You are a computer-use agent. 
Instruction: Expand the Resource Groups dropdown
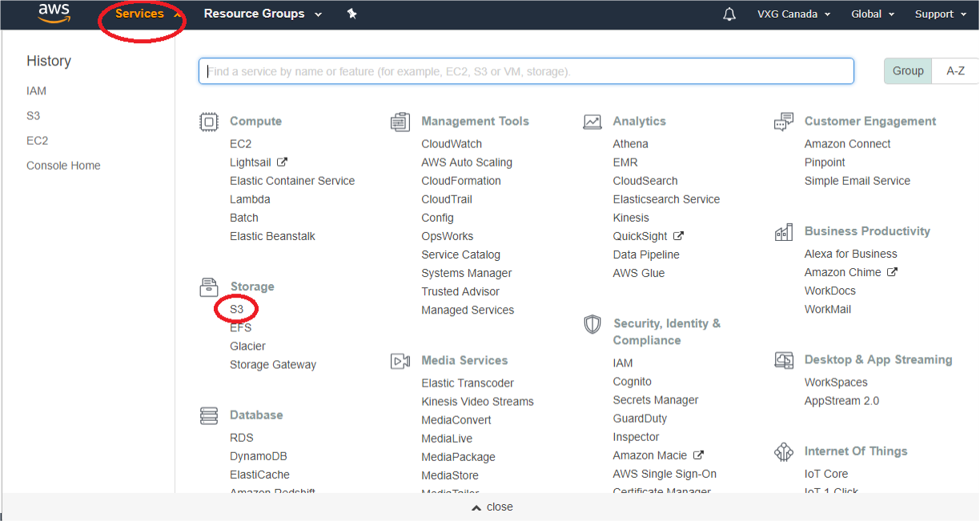click(263, 14)
